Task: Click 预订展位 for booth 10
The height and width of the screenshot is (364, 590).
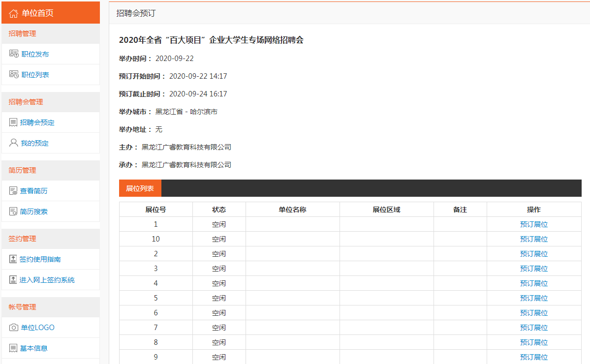Action: (533, 239)
